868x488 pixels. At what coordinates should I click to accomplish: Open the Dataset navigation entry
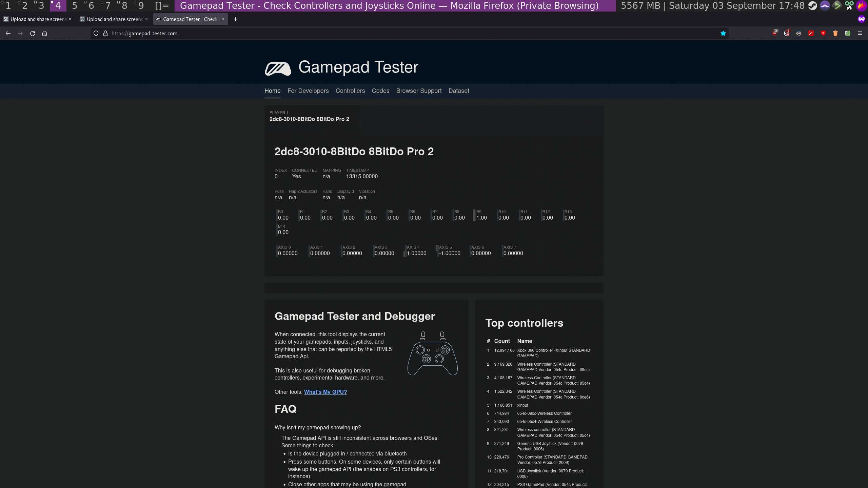(458, 91)
